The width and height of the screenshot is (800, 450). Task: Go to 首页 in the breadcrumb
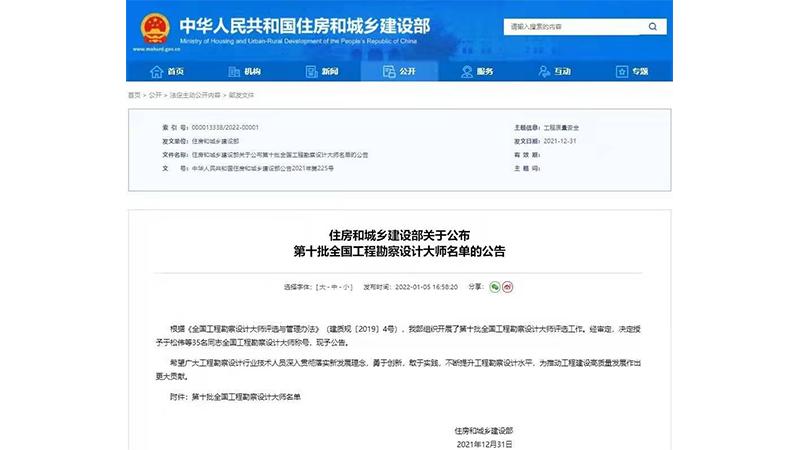tap(134, 95)
